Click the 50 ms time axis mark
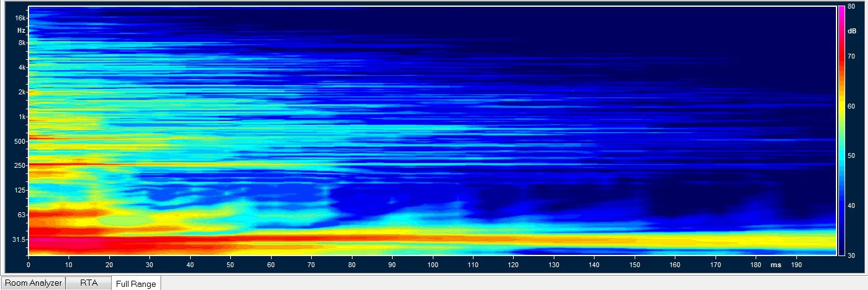The height and width of the screenshot is (290, 868). (x=230, y=265)
